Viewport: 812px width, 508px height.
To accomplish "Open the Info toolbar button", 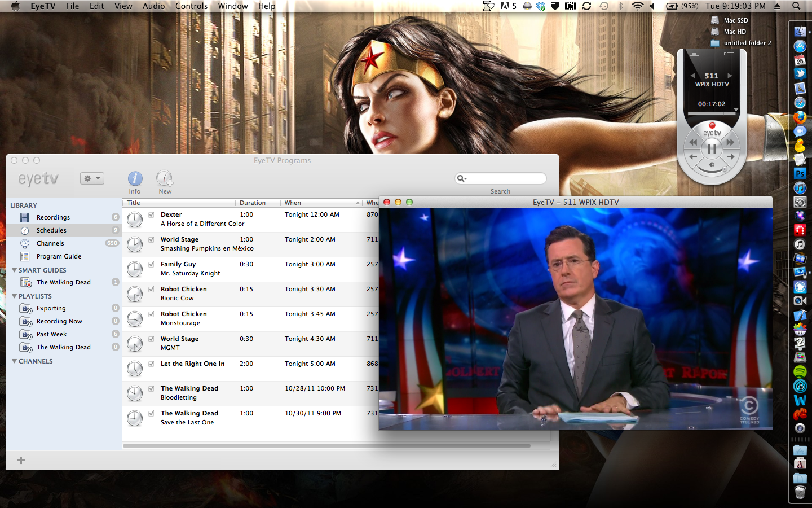I will pyautogui.click(x=135, y=179).
